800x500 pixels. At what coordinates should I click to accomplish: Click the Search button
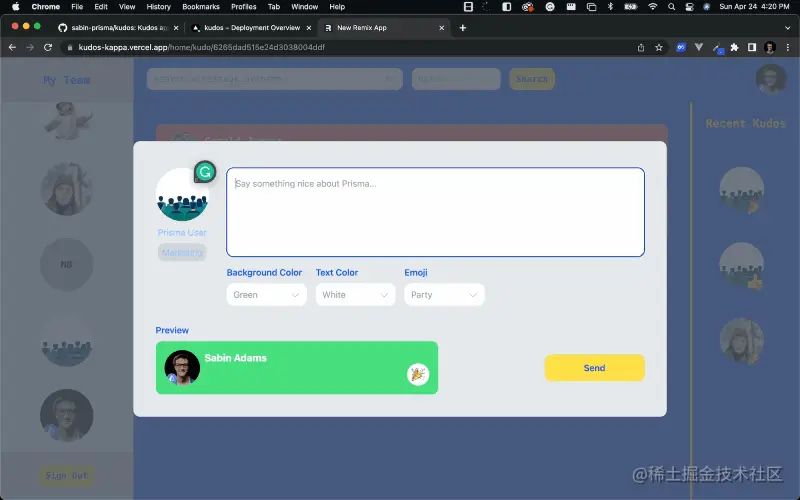click(x=532, y=79)
